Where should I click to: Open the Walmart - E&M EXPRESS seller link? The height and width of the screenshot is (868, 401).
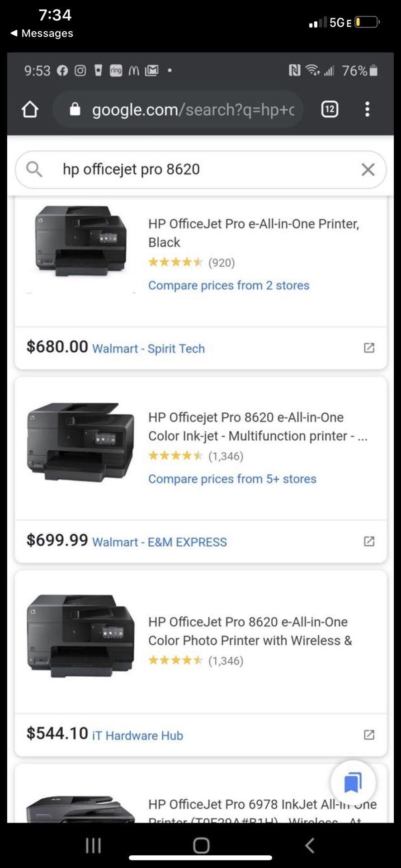coord(160,542)
